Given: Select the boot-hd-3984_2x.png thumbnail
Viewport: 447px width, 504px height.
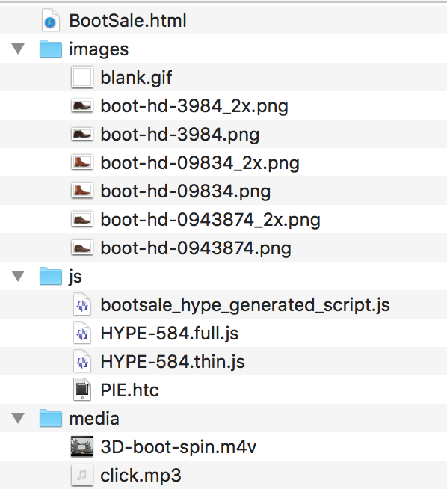Looking at the screenshot, I should (82, 106).
